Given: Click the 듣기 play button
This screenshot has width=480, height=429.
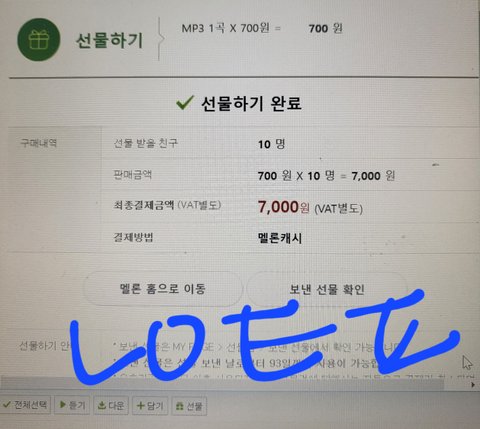Looking at the screenshot, I should coord(72,405).
